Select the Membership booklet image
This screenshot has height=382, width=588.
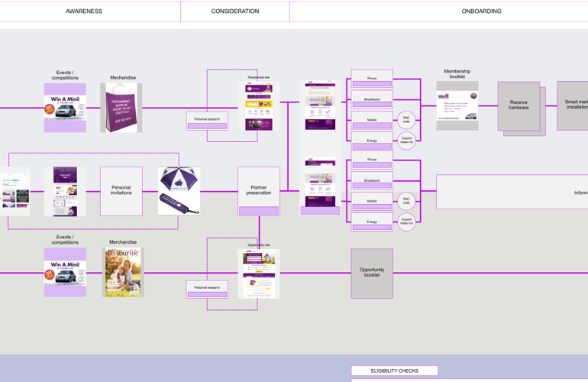coord(457,105)
